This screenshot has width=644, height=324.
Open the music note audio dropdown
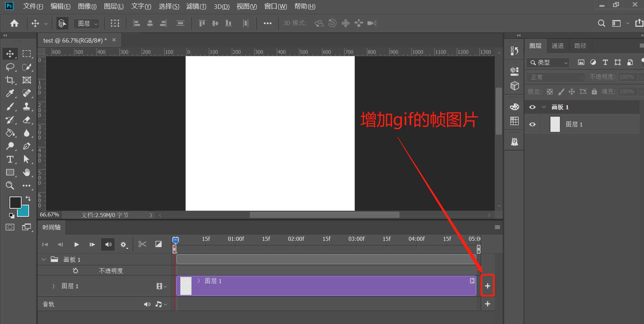(x=161, y=304)
